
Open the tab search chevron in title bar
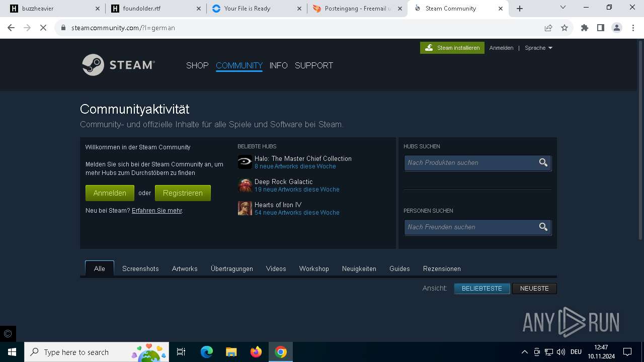(x=563, y=7)
